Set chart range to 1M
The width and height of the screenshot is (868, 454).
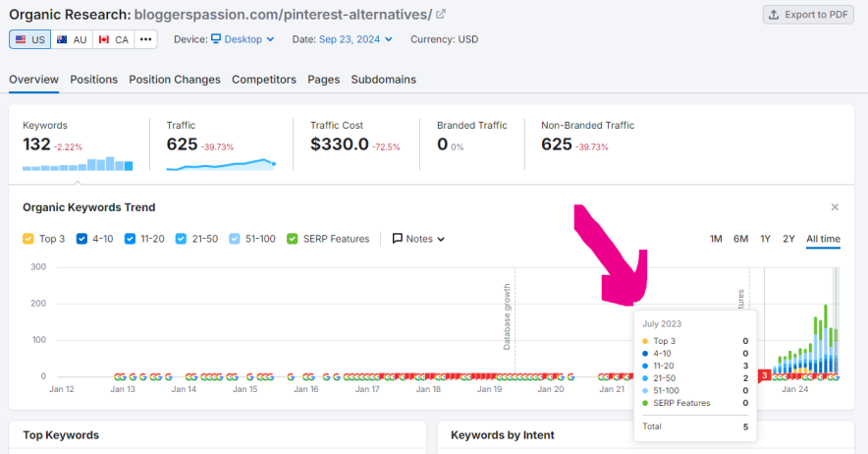click(x=716, y=239)
